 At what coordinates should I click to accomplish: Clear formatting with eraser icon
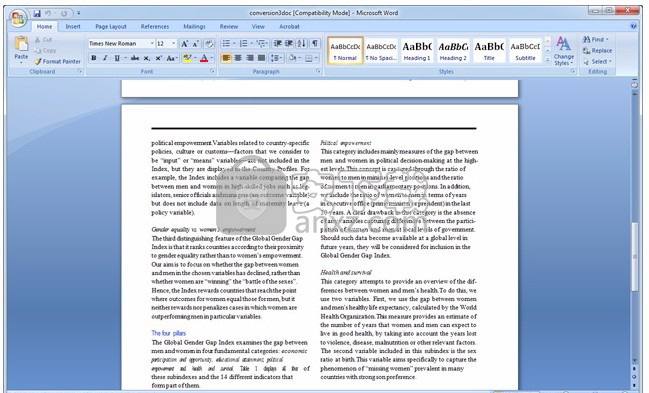[x=209, y=43]
